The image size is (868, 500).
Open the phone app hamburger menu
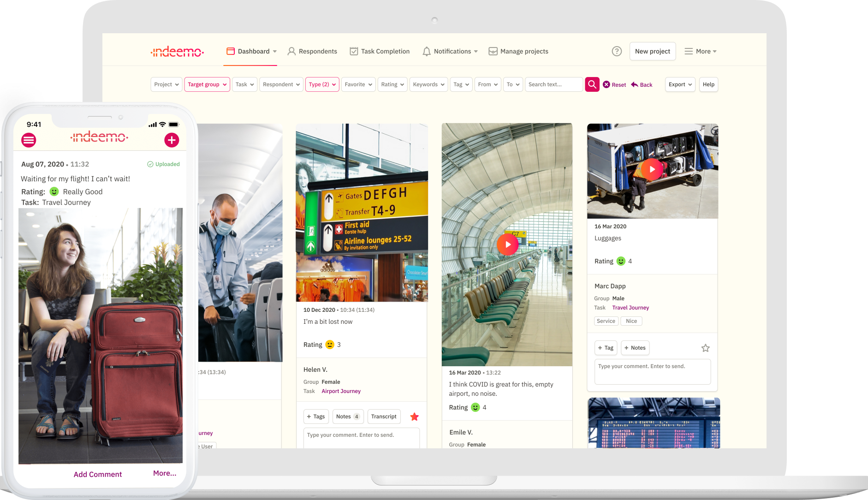29,140
